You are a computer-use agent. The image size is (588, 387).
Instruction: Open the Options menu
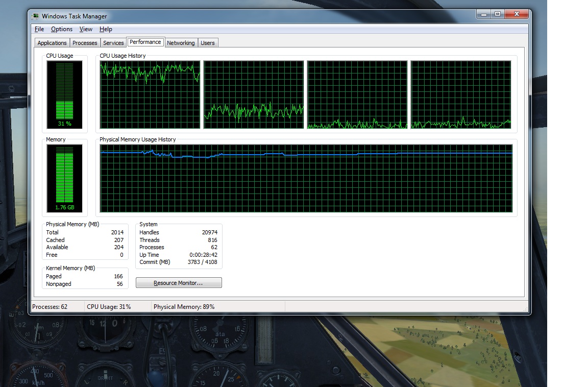click(62, 29)
